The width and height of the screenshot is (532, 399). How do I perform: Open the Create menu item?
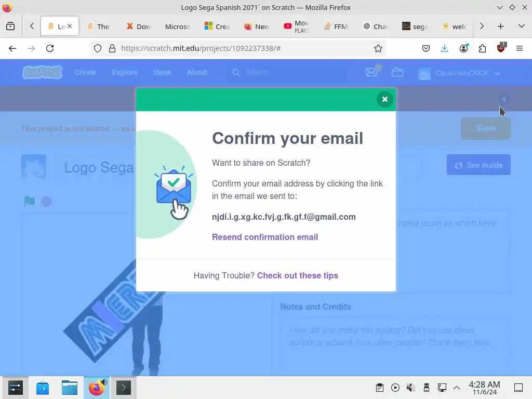[85, 72]
